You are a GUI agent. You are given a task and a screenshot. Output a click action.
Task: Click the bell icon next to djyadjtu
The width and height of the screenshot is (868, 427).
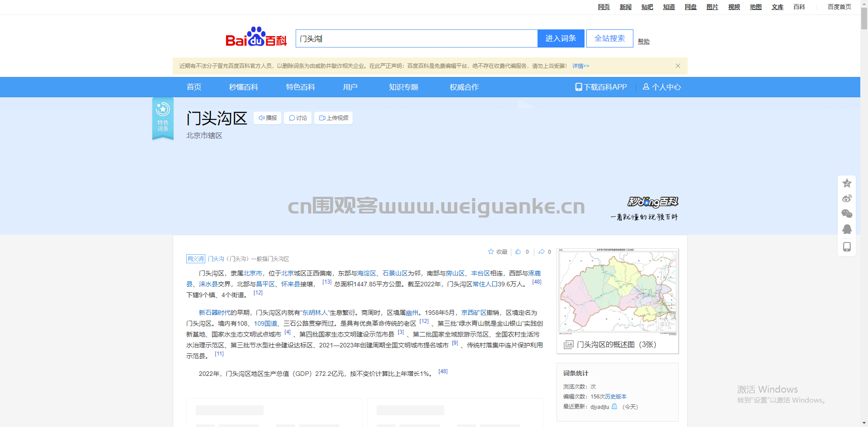click(614, 407)
